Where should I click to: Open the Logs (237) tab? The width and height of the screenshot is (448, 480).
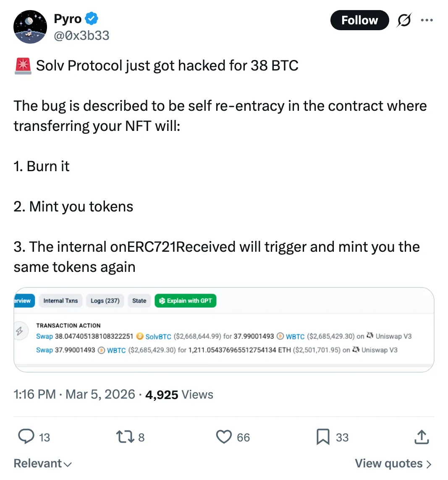tap(105, 301)
